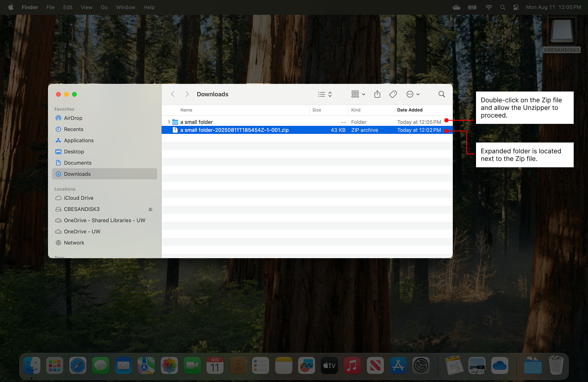Activate the Search icon in the toolbar
The height and width of the screenshot is (382, 588).
coord(442,94)
